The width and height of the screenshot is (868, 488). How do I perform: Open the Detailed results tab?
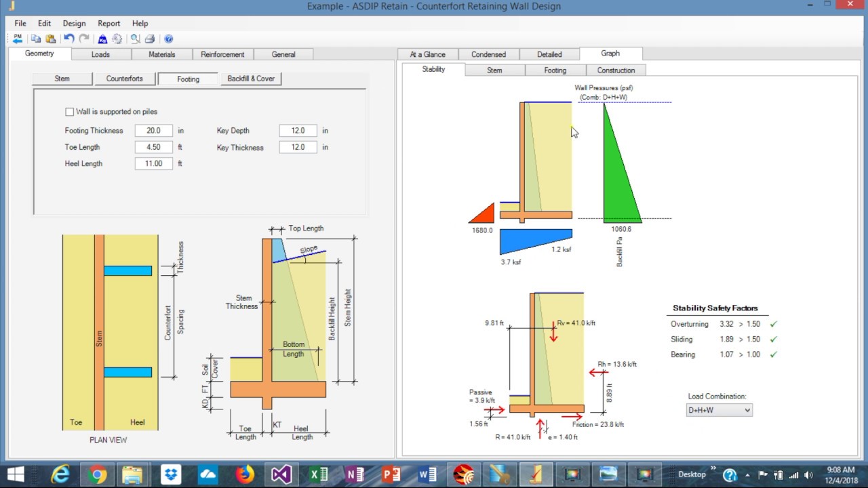549,54
